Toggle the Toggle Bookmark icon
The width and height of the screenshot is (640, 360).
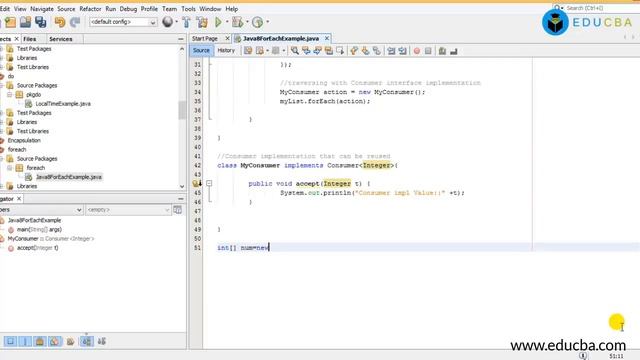(377, 51)
